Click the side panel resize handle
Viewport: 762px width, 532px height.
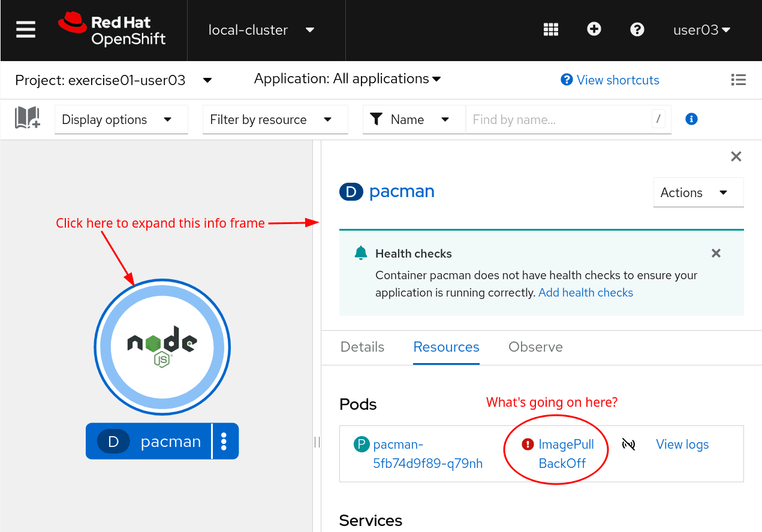pos(317,442)
